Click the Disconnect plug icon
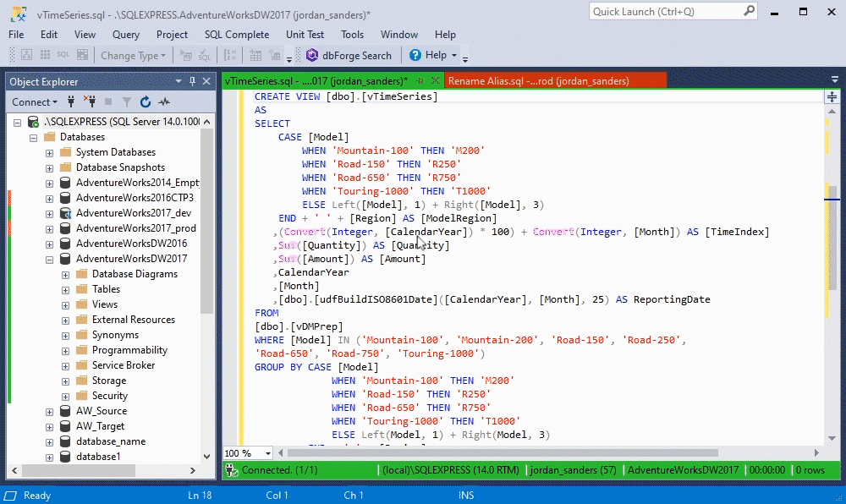The image size is (846, 504). (x=90, y=102)
